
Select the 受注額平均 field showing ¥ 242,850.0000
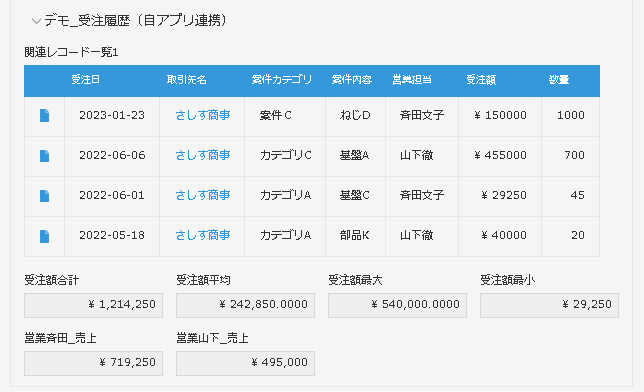(245, 305)
